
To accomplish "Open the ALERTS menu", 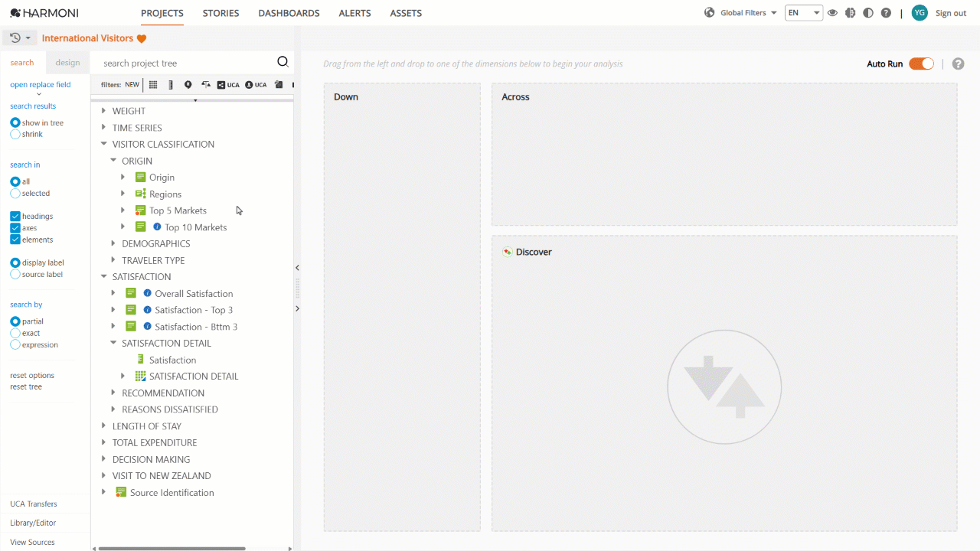I will (354, 13).
